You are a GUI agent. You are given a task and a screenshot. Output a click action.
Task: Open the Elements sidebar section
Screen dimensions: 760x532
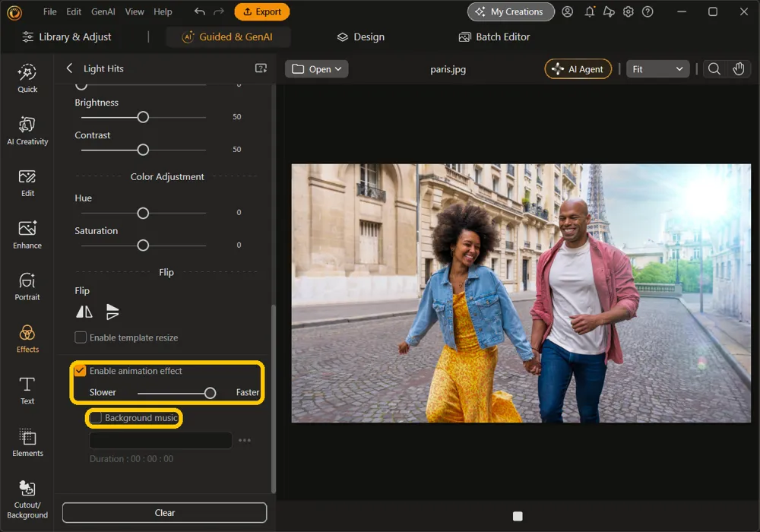[27, 443]
